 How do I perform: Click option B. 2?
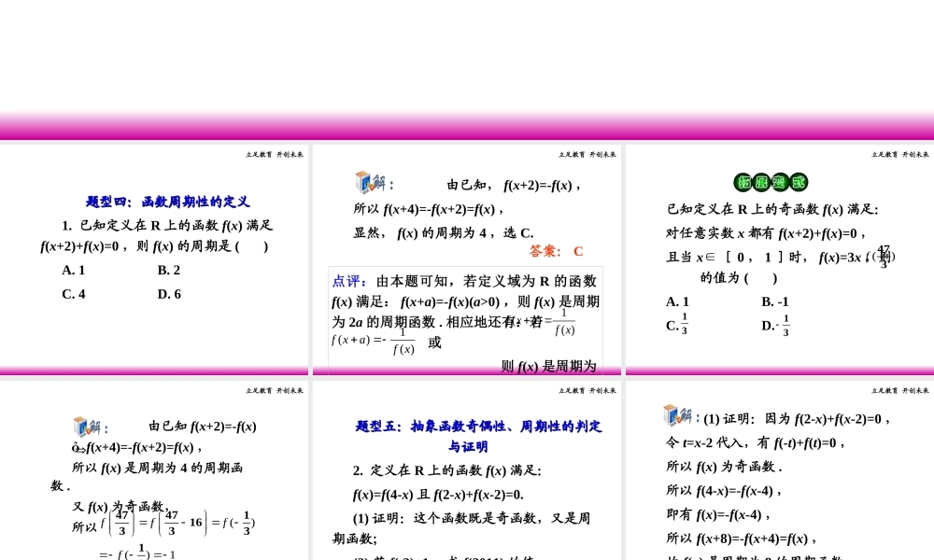click(169, 270)
